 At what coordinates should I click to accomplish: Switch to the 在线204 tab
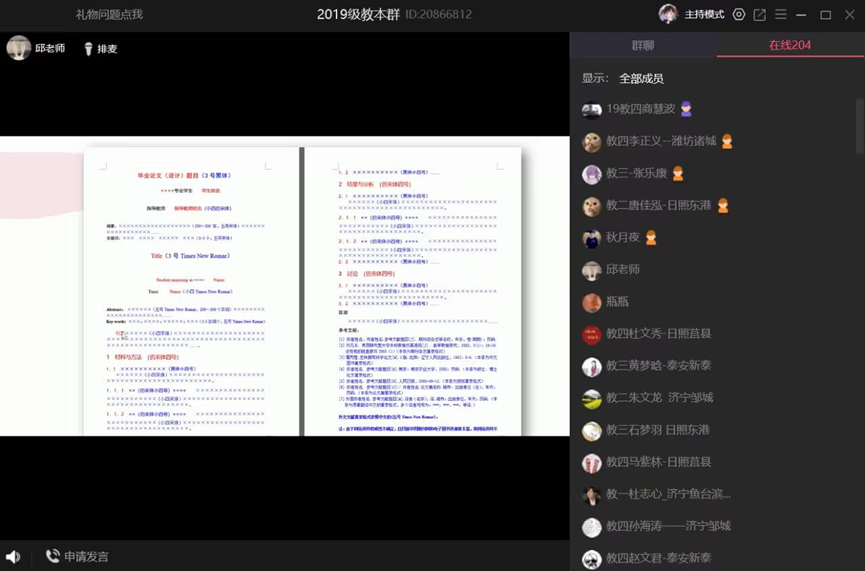[x=790, y=45]
